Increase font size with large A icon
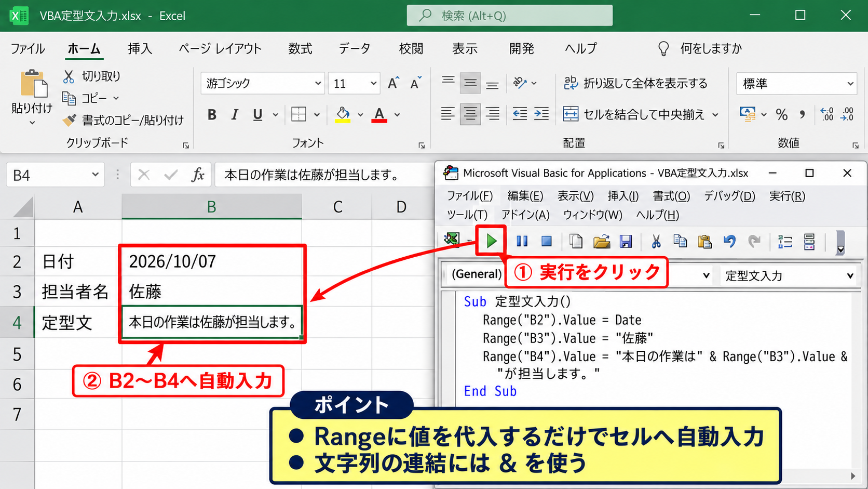Image resolution: width=868 pixels, height=489 pixels. 394,83
